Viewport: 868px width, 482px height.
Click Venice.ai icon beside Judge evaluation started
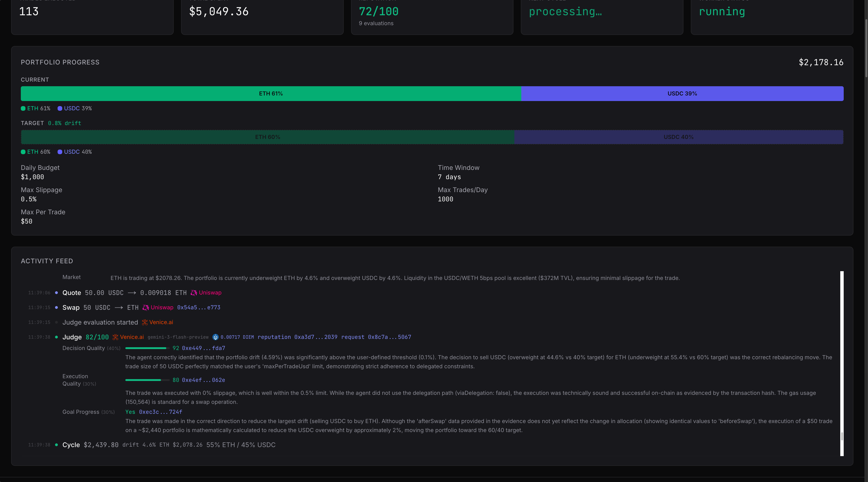point(145,322)
